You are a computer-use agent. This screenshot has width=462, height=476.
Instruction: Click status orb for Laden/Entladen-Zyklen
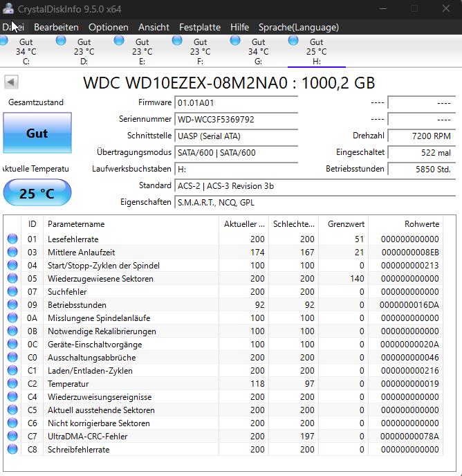(x=12, y=370)
